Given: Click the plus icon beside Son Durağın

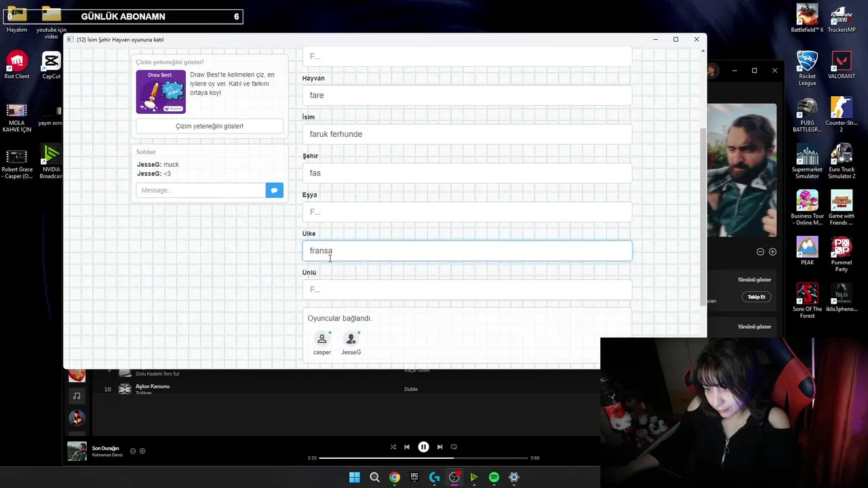Looking at the screenshot, I should tap(142, 451).
